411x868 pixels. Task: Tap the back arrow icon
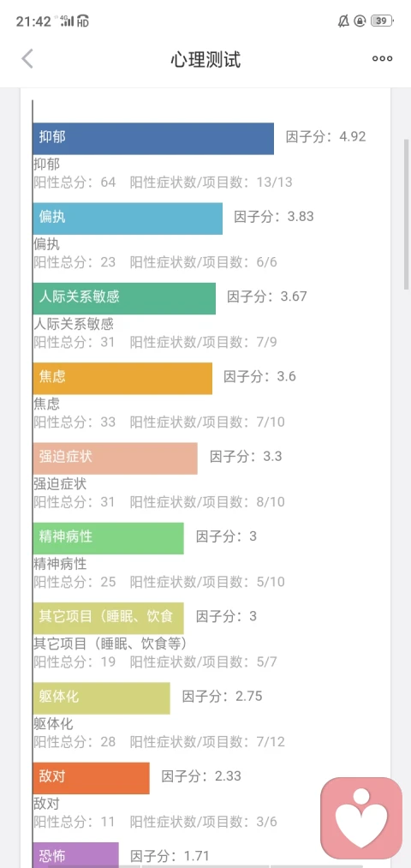27,58
